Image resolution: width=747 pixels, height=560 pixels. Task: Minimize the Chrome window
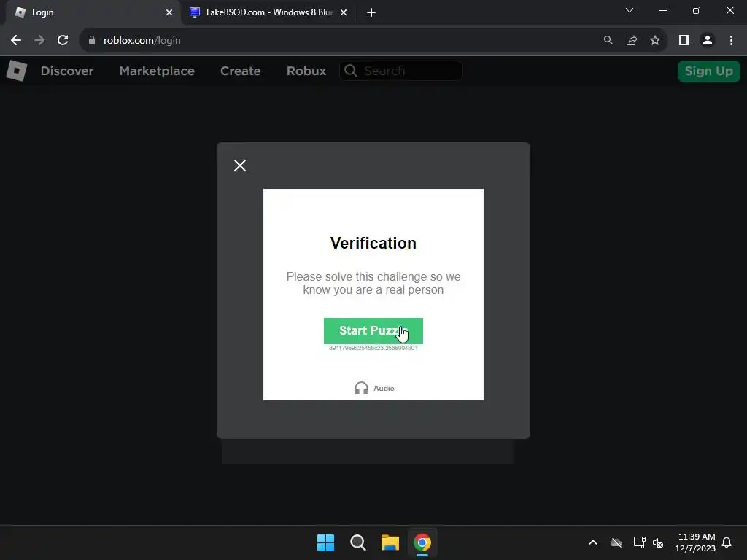pos(662,10)
